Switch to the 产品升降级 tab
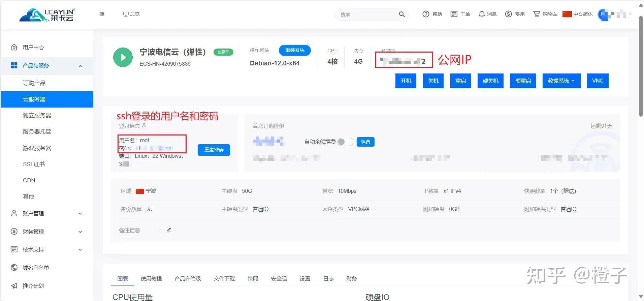Image resolution: width=644 pixels, height=301 pixels. [188, 278]
